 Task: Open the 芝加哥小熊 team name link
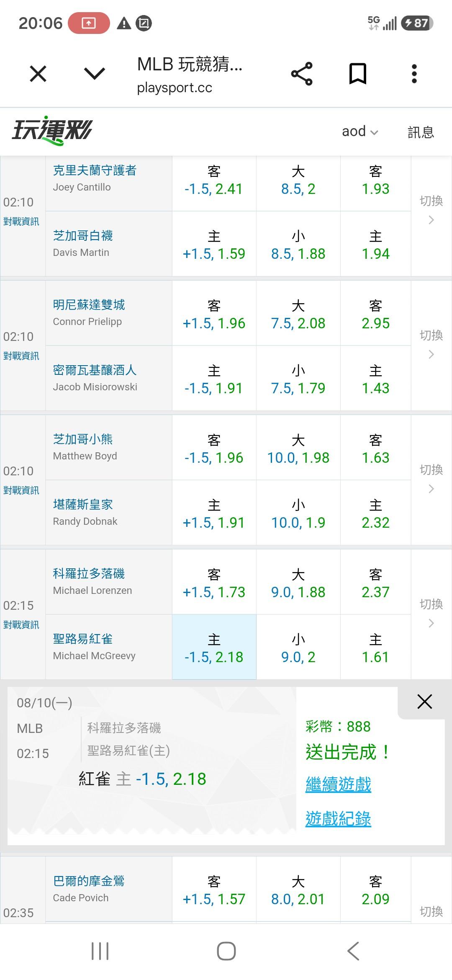click(83, 439)
